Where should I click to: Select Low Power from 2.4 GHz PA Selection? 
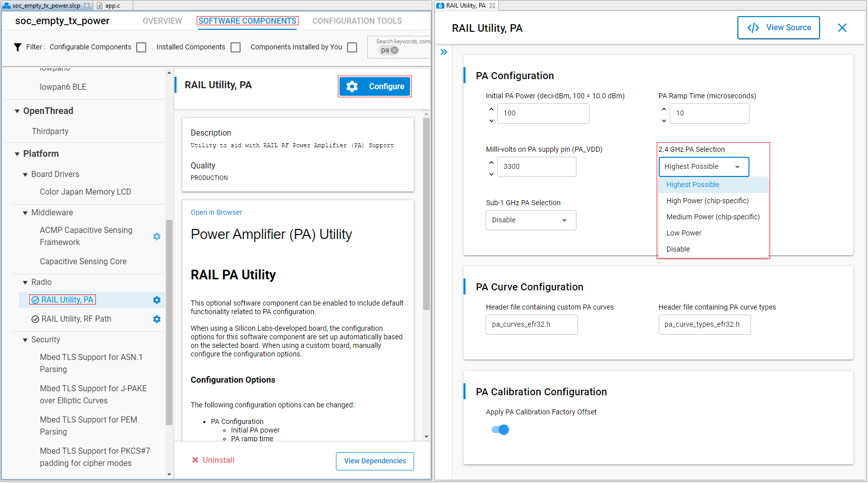click(684, 233)
